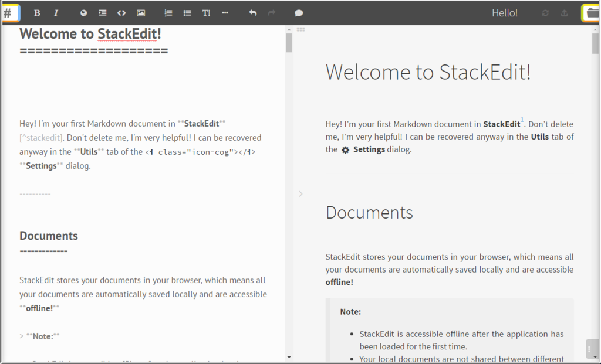
Task: Click the **offline!** text in editor
Action: click(x=39, y=308)
